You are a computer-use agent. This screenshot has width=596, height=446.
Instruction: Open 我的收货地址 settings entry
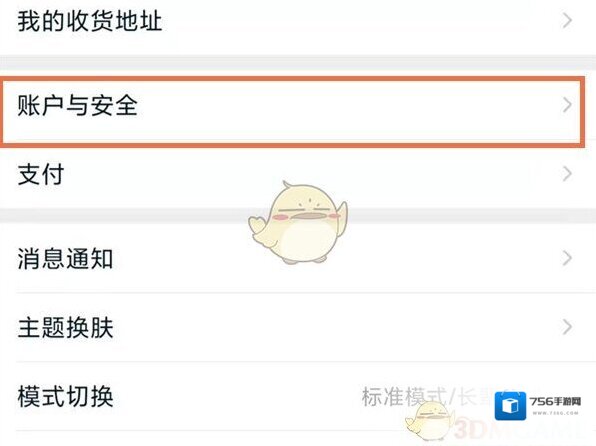coord(298,21)
